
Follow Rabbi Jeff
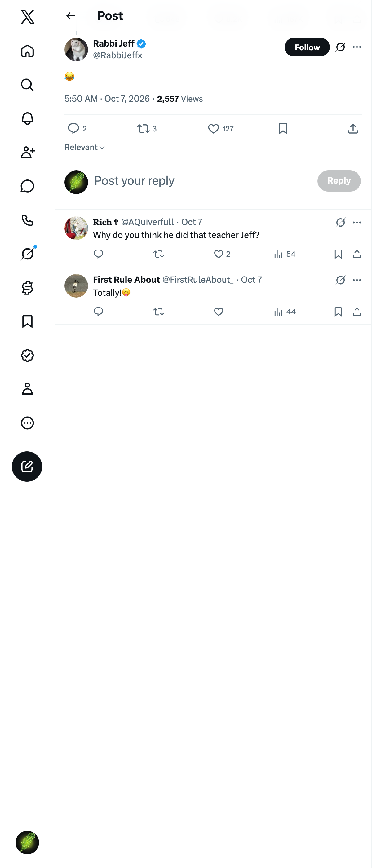click(307, 47)
